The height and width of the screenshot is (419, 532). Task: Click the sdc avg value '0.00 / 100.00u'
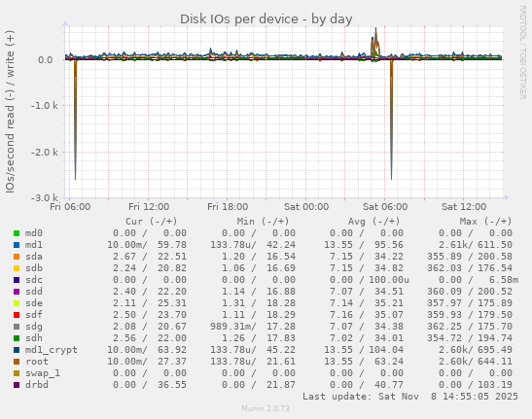pyautogui.click(x=370, y=280)
